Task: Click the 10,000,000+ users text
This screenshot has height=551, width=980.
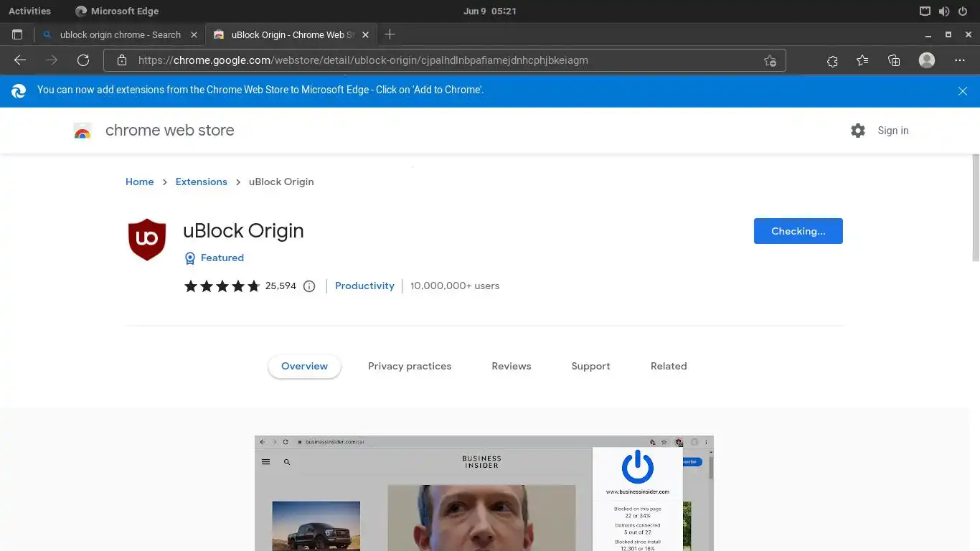Action: pos(455,286)
